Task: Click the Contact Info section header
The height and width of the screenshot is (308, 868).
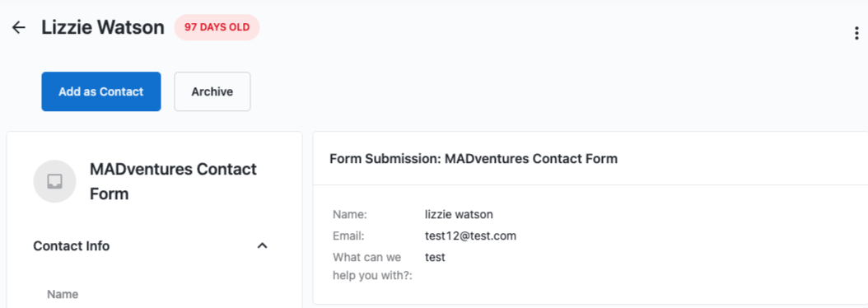Action: coord(72,246)
